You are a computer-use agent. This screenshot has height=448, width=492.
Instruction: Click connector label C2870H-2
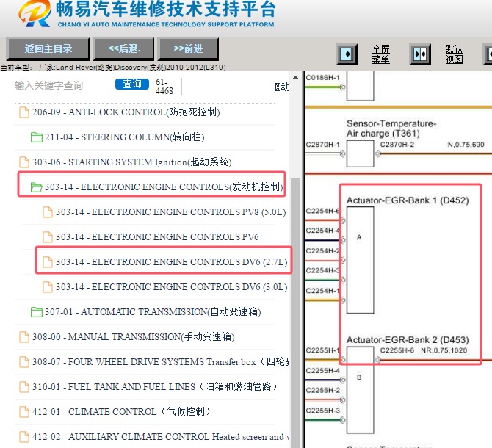[x=397, y=145]
